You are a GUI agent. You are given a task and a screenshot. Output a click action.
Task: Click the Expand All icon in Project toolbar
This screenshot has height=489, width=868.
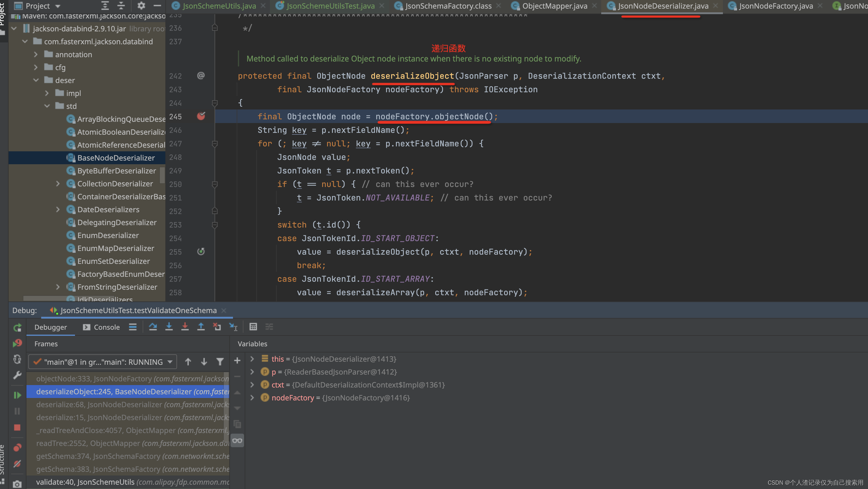coord(105,6)
